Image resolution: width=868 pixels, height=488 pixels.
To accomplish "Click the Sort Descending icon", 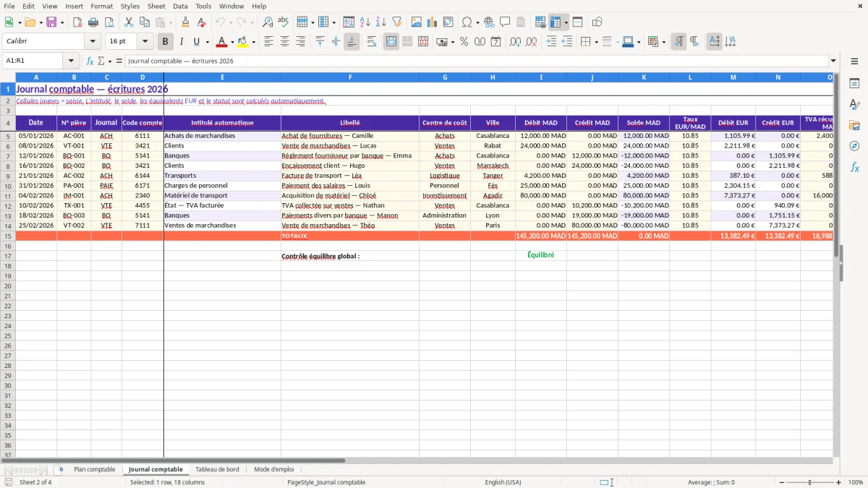I will (x=381, y=22).
